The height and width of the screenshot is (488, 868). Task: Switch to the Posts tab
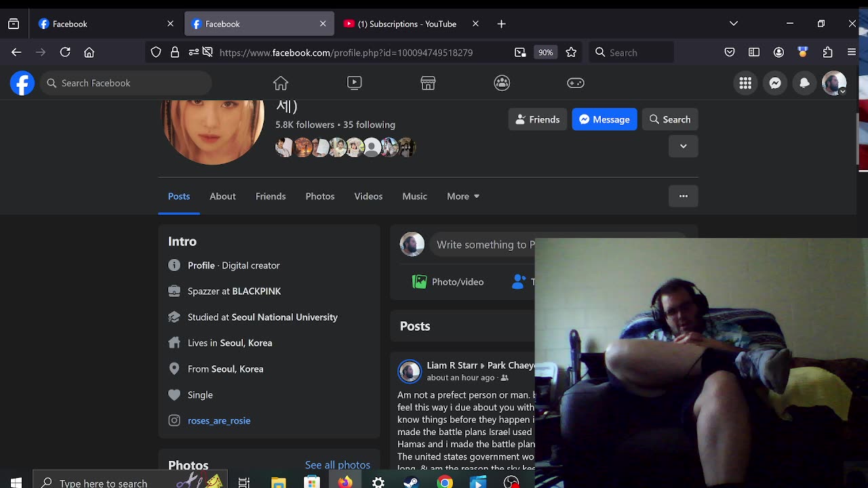[179, 196]
